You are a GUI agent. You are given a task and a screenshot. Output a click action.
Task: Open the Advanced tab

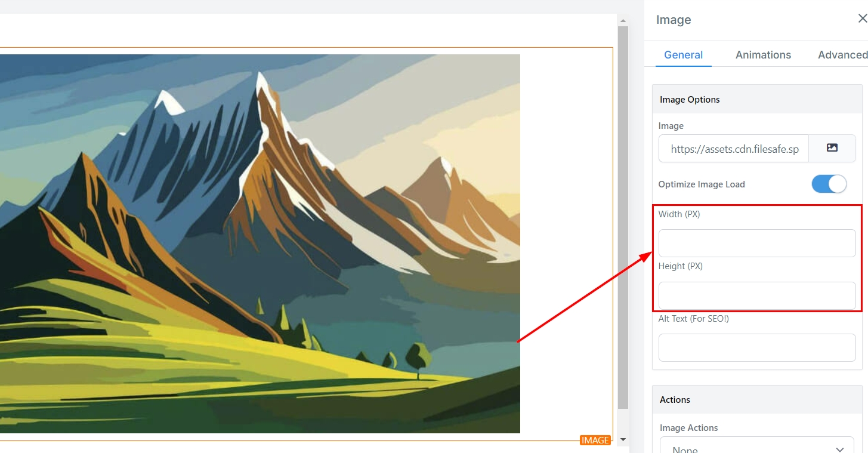842,55
